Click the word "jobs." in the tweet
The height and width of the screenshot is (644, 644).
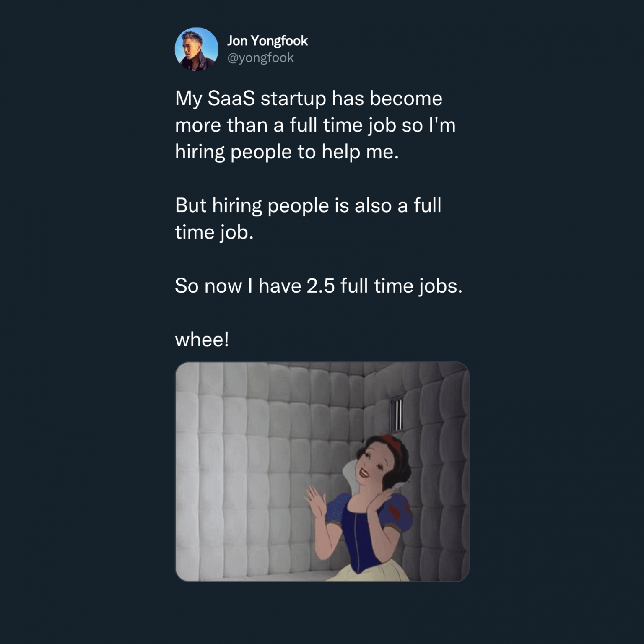(x=440, y=286)
